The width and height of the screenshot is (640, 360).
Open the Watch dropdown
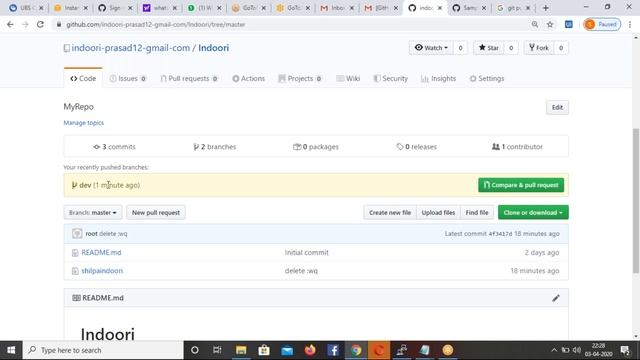[431, 48]
